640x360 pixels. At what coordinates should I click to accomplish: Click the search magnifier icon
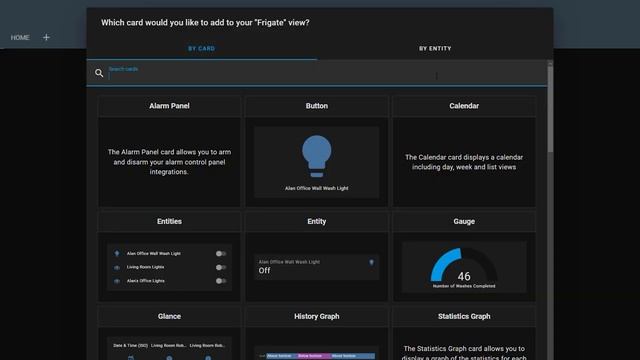99,73
